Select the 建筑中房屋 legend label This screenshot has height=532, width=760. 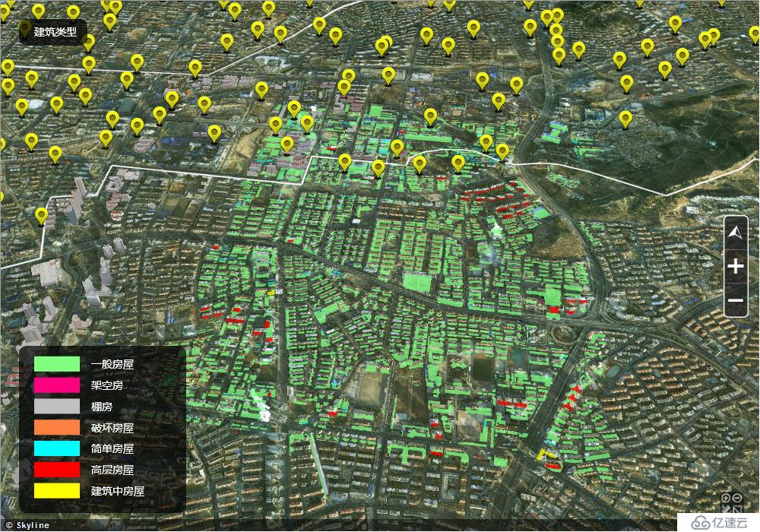[x=117, y=491]
